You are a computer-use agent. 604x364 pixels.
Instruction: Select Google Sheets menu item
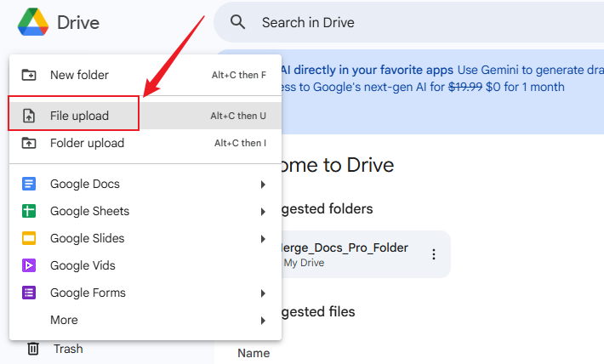tap(145, 211)
